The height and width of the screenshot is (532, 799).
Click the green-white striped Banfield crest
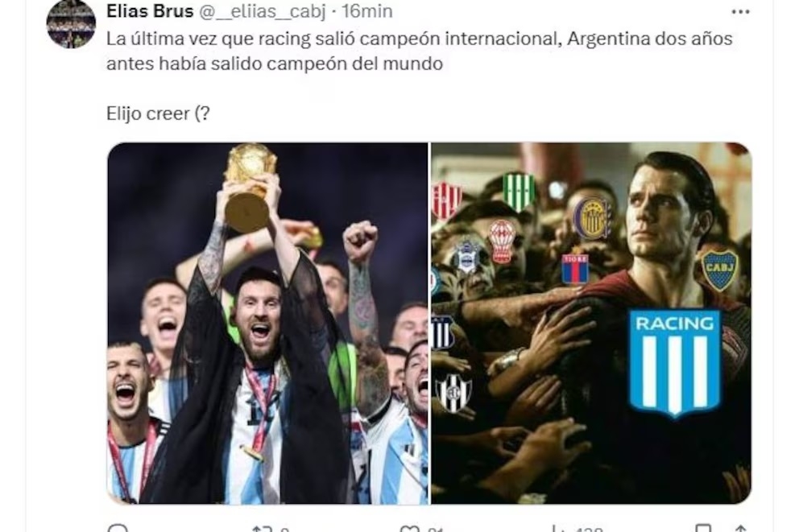coord(519,191)
